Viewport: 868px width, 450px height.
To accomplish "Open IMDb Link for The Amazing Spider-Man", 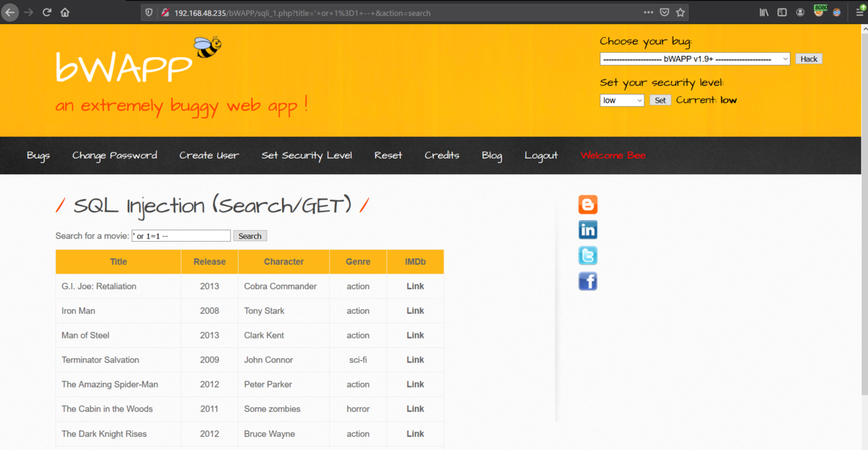I will coord(415,385).
